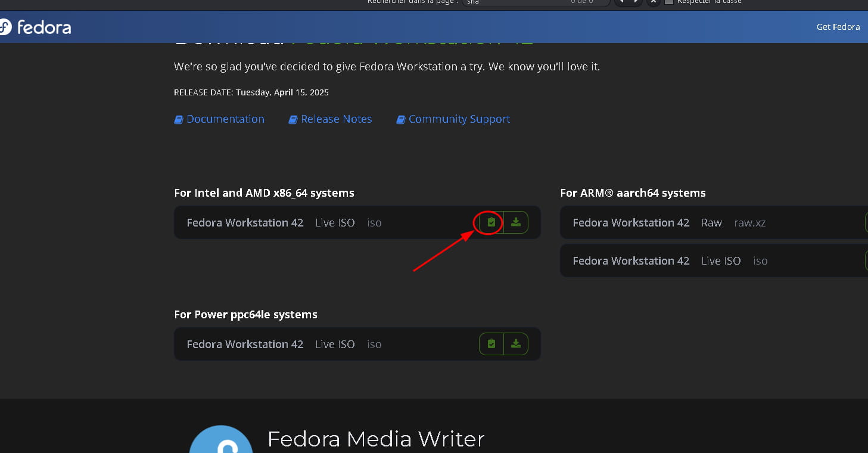Download the ppc64le Fedora Workstation Live ISO
Viewport: 868px width, 453px height.
[x=516, y=344]
